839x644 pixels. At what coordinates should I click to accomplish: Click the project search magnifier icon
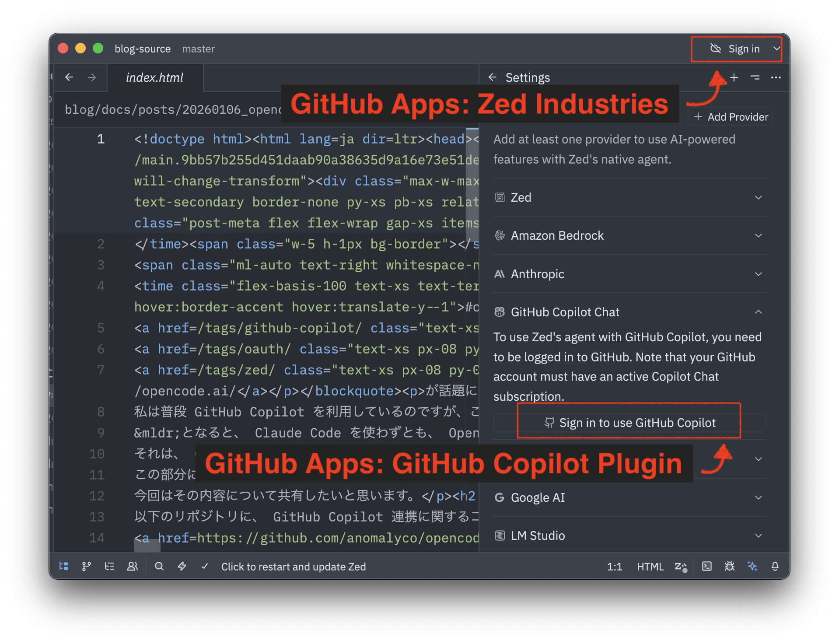click(x=159, y=566)
